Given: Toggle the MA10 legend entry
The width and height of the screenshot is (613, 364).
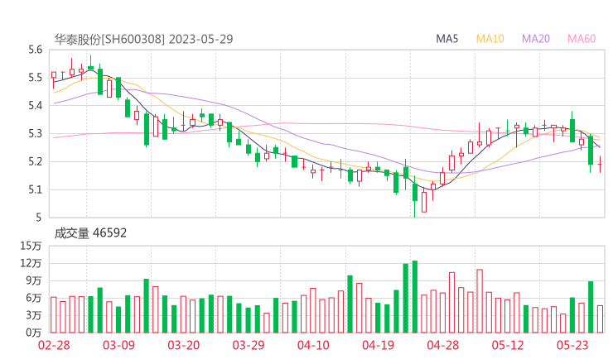Looking at the screenshot, I should click(x=490, y=39).
